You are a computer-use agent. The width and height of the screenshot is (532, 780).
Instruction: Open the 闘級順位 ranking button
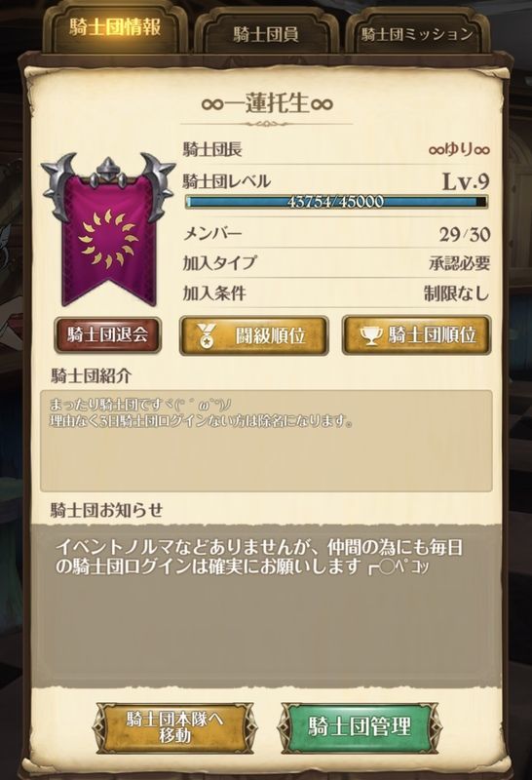tap(253, 335)
